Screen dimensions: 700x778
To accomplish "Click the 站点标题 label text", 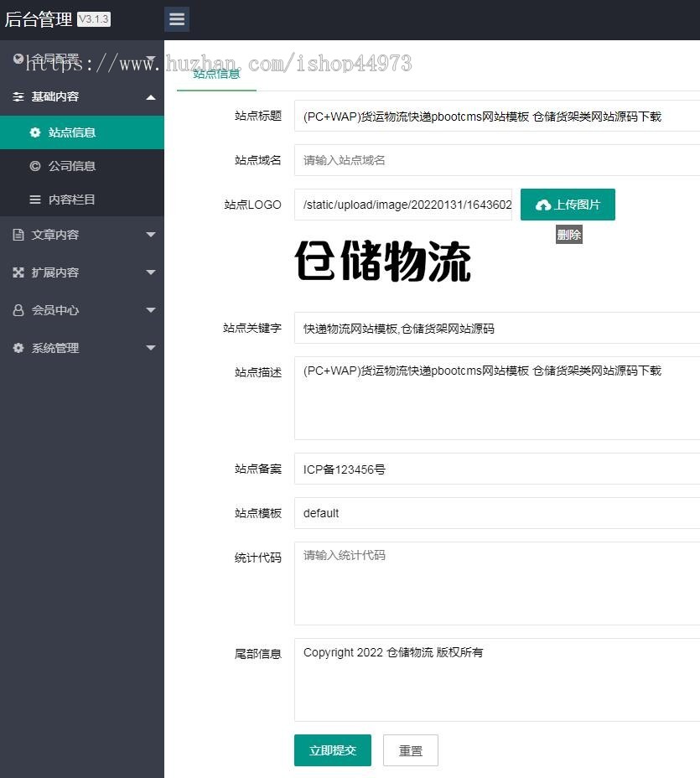I will (258, 116).
